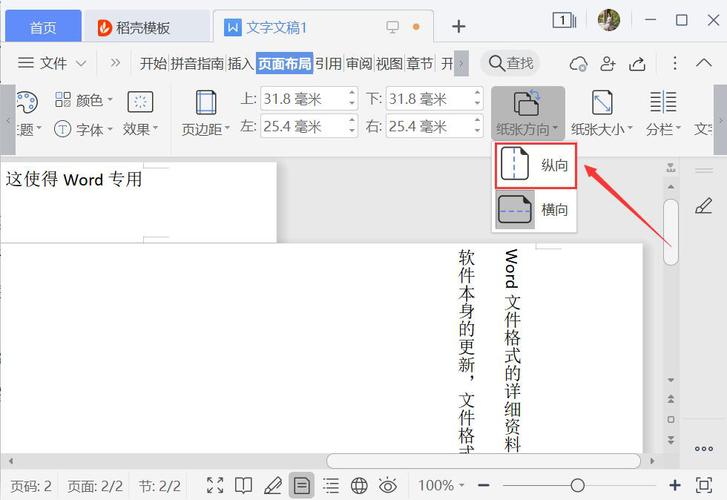Click the fullscreen display icon in status bar

click(215, 486)
